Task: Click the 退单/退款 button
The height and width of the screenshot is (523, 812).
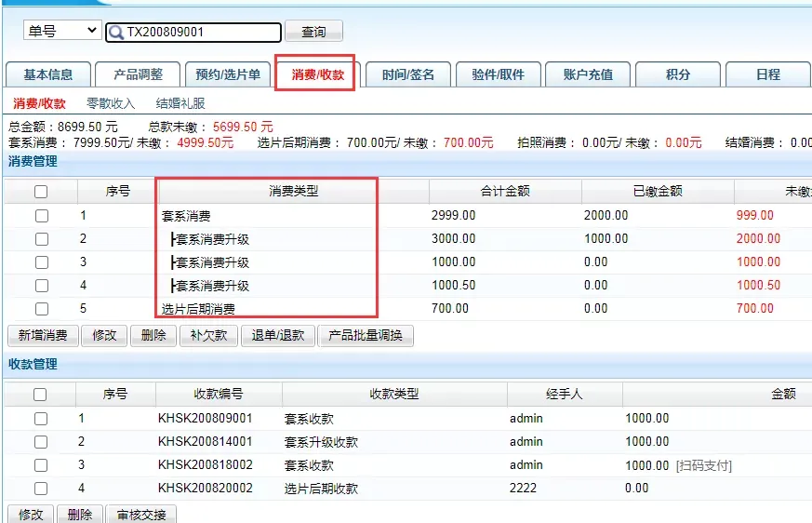Action: [x=278, y=335]
